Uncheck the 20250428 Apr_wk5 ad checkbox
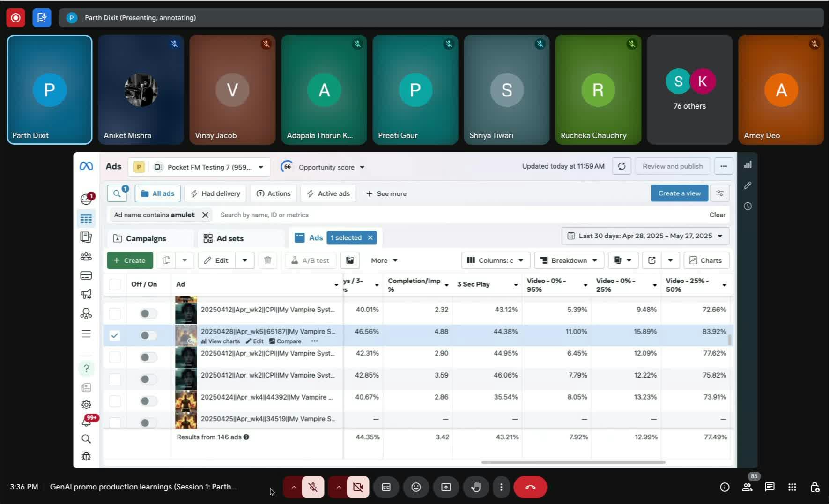Viewport: 829px width, 504px height. (115, 335)
